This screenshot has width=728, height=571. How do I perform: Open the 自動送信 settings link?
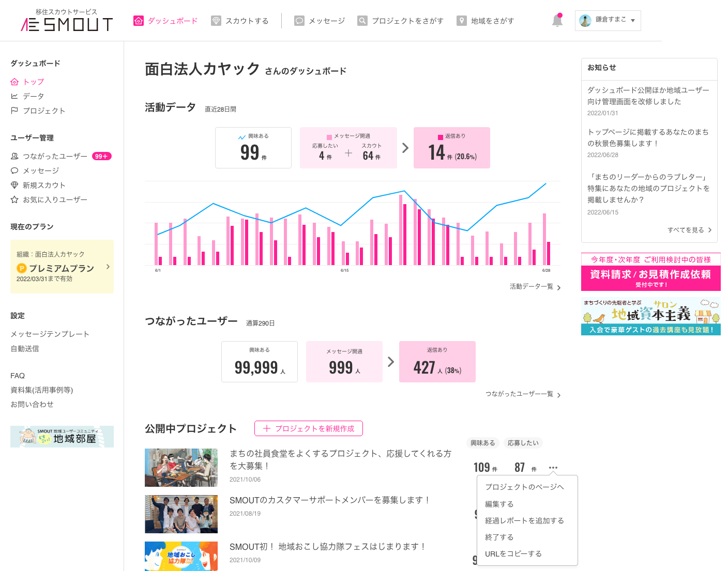25,348
